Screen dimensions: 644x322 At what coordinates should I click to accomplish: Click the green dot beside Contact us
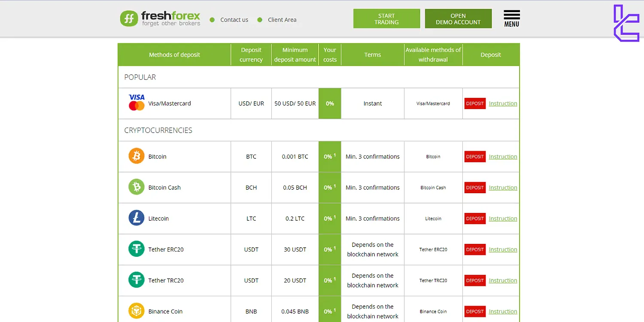(212, 20)
